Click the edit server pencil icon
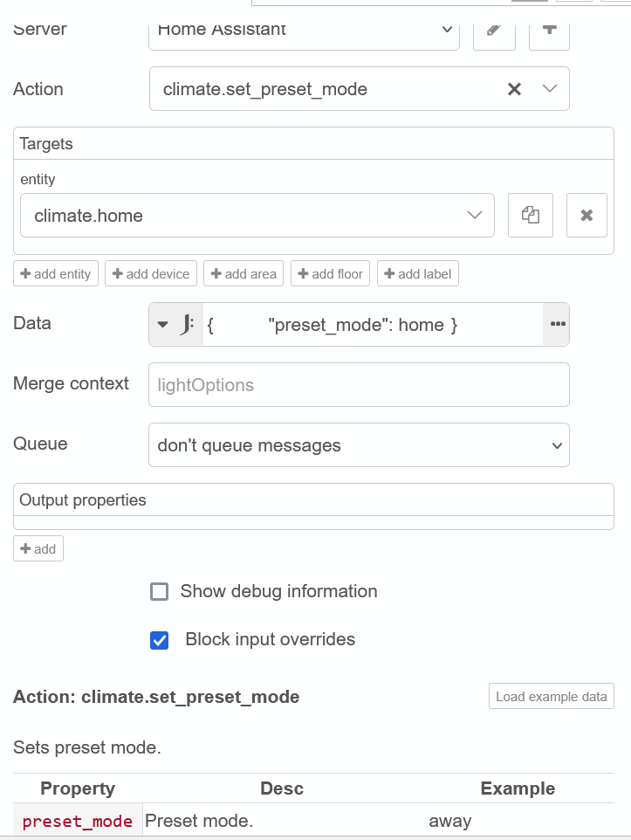 coord(494,30)
